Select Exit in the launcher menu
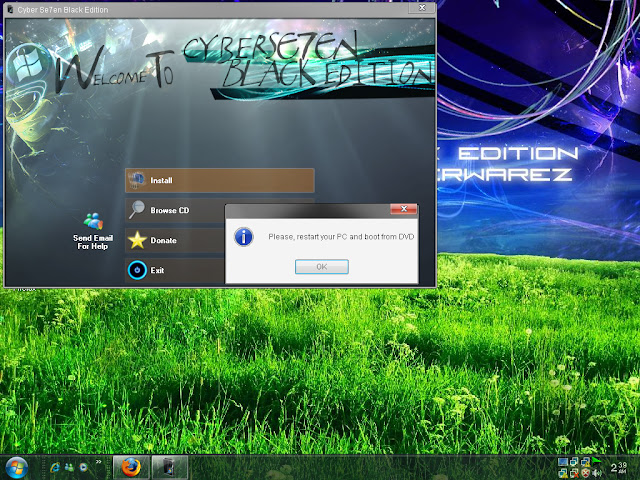Image resolution: width=640 pixels, height=480 pixels. [175, 270]
